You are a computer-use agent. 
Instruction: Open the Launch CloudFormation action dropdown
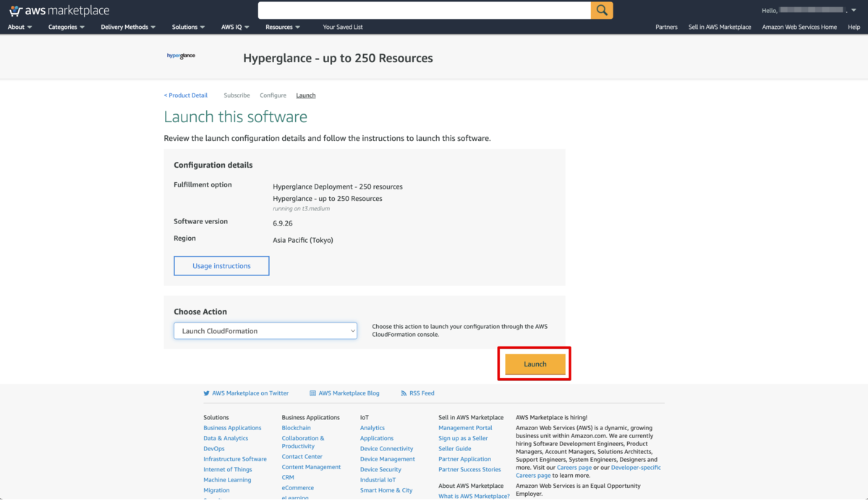point(265,331)
